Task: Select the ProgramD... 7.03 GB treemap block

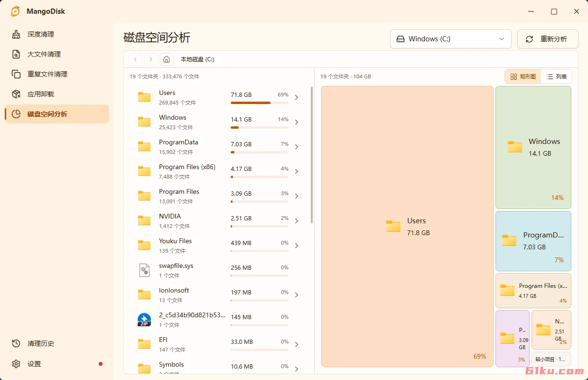Action: 533,241
